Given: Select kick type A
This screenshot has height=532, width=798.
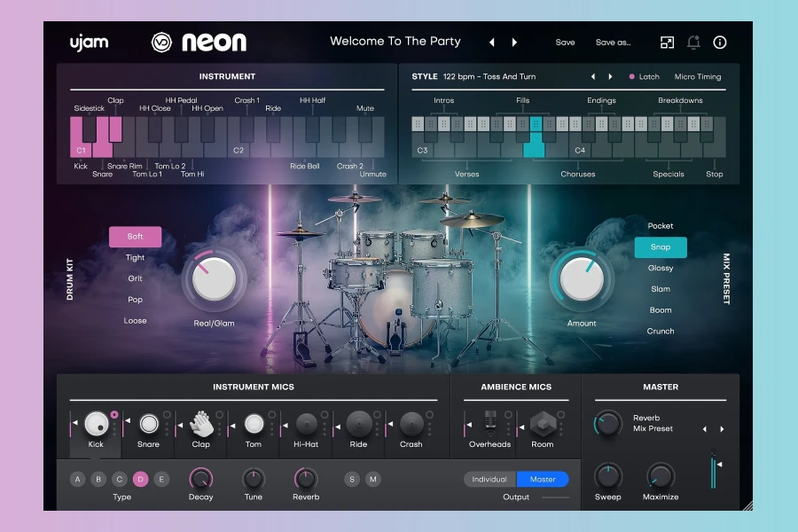Looking at the screenshot, I should click(77, 479).
